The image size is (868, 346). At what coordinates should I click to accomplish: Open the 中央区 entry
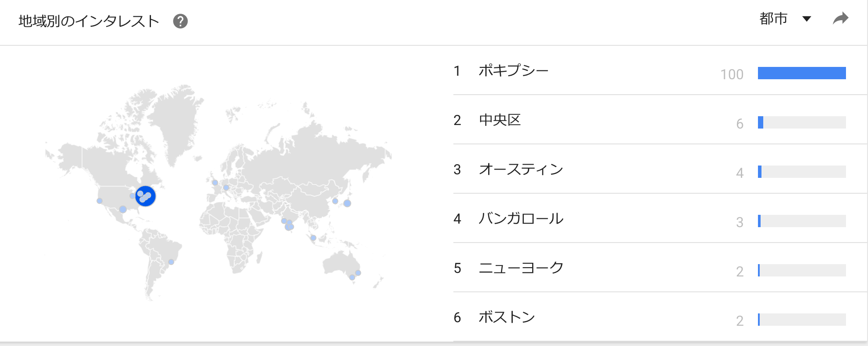[x=500, y=120]
